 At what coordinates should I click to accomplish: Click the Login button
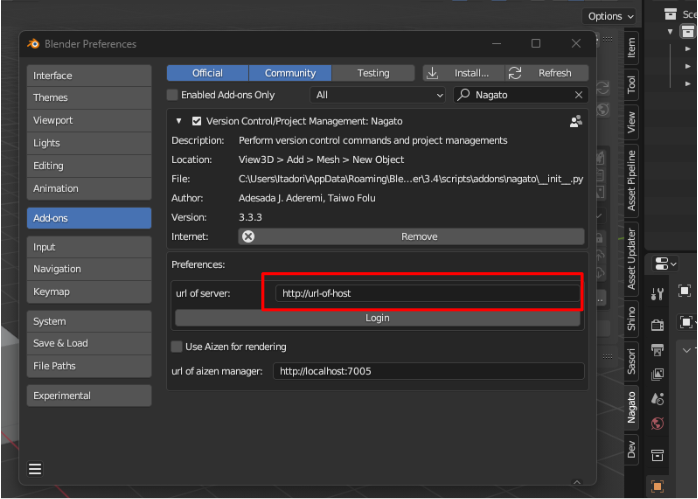tap(377, 318)
